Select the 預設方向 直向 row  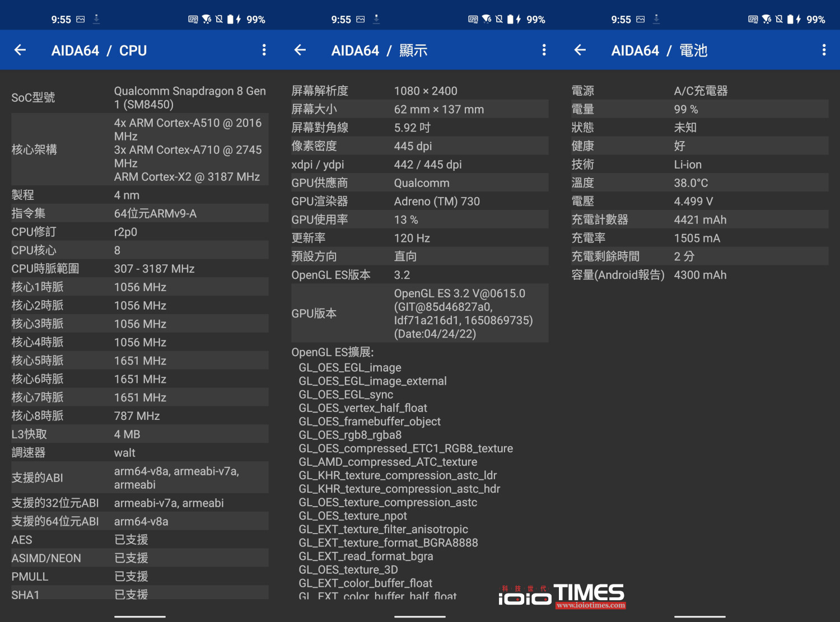point(420,256)
